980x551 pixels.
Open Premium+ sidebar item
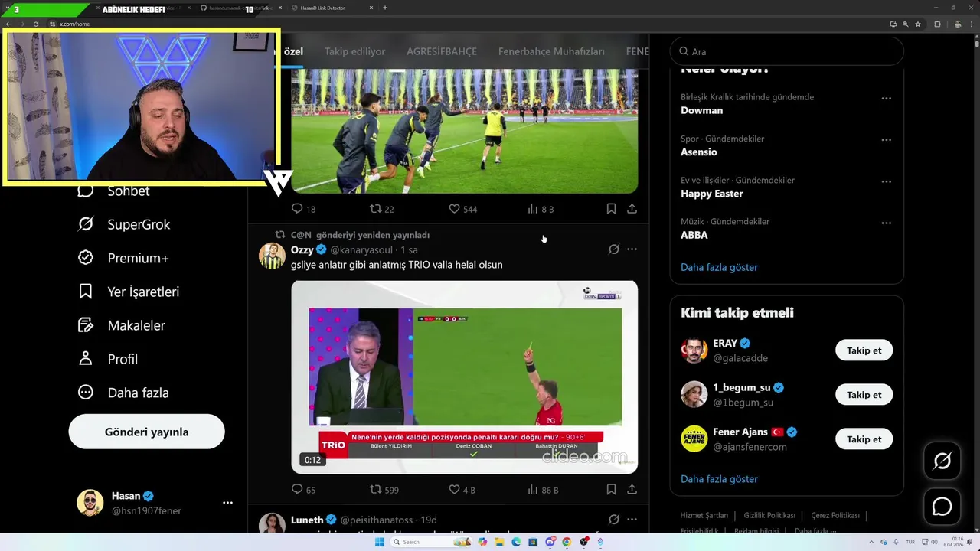coord(123,258)
